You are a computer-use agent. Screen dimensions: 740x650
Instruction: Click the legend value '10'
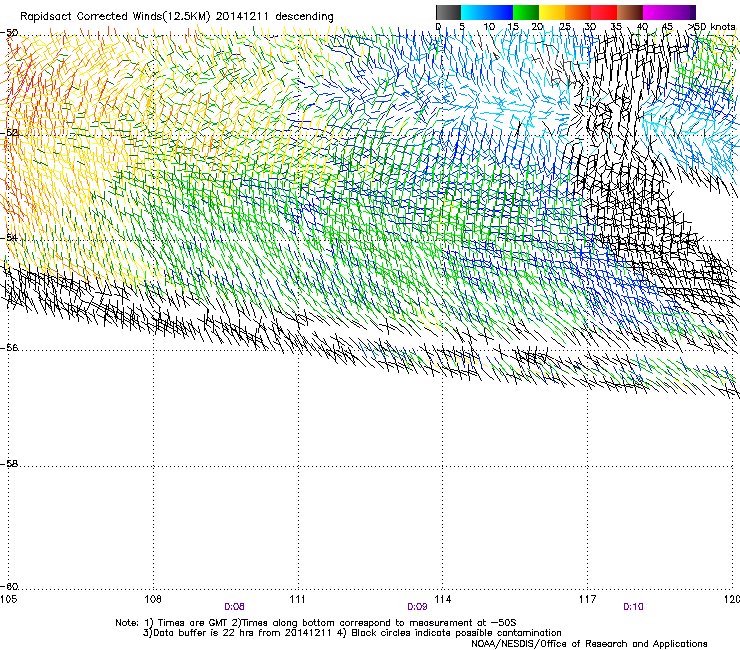coord(489,27)
